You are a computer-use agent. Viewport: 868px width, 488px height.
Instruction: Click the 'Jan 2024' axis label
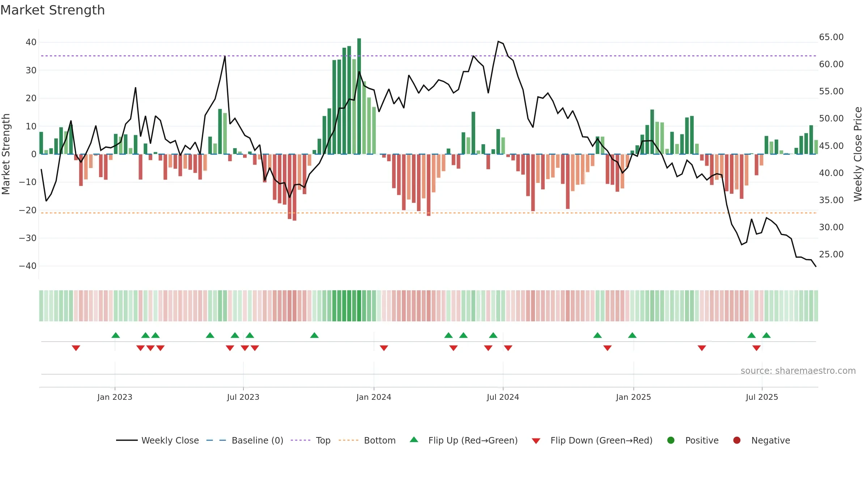[374, 397]
